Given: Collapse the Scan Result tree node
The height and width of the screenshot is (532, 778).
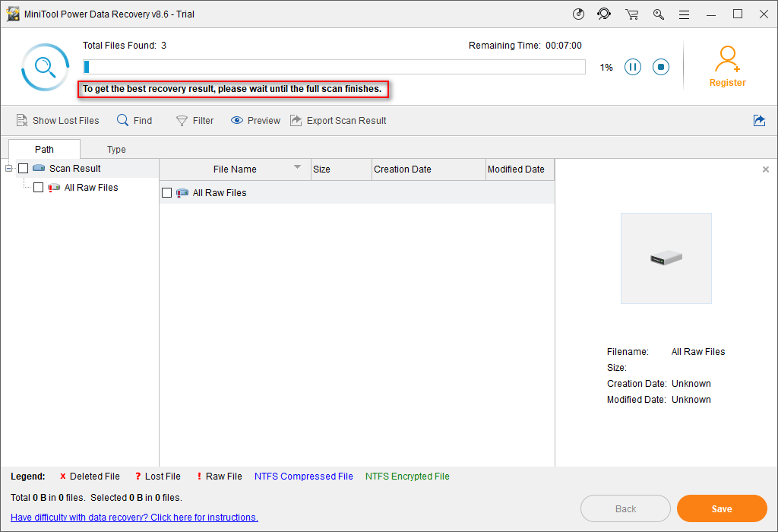Looking at the screenshot, I should [x=9, y=169].
